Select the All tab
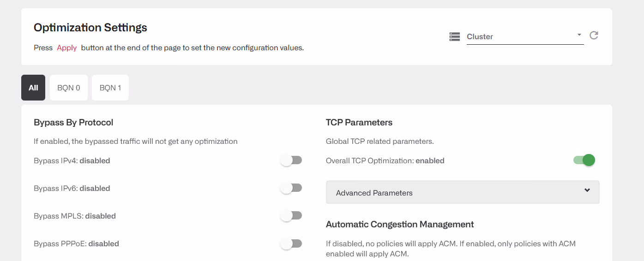 33,88
